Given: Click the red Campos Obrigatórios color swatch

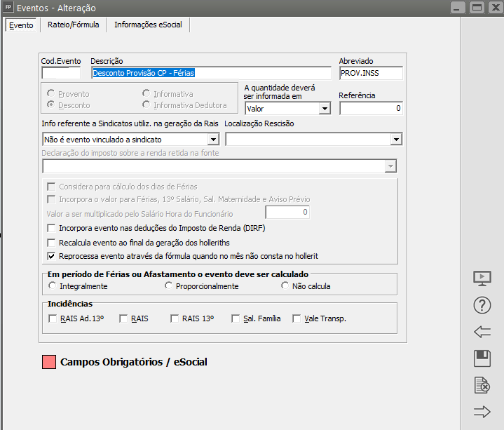Looking at the screenshot, I should pos(48,363).
